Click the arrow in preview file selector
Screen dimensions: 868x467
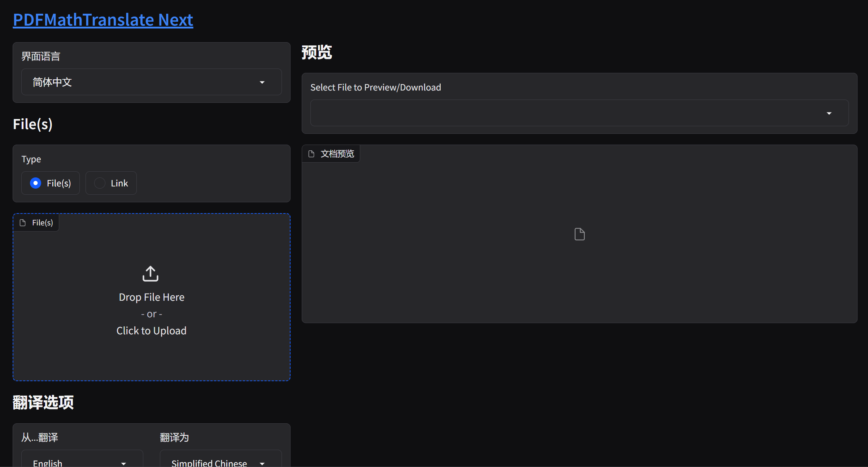[x=829, y=114]
